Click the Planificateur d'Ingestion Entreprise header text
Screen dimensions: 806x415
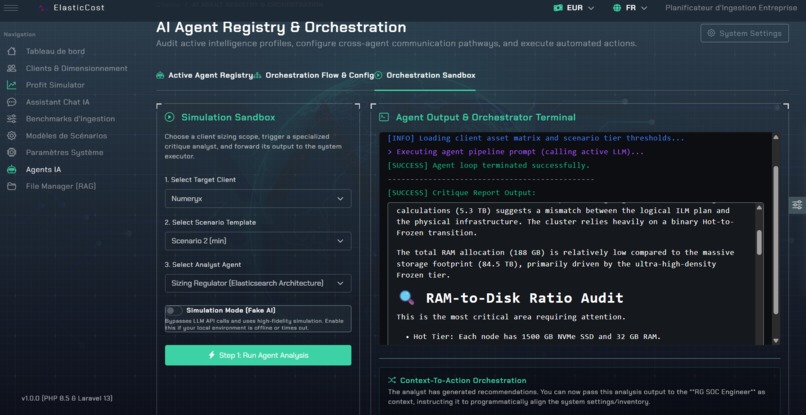click(x=731, y=8)
